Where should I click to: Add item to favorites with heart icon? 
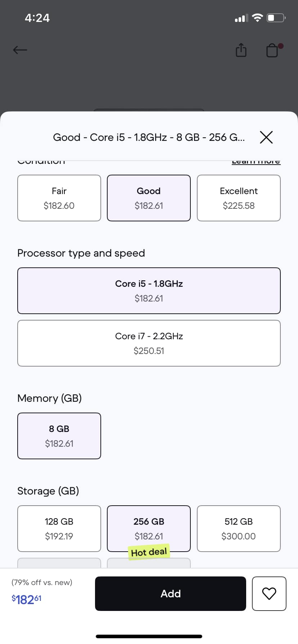pos(269,594)
